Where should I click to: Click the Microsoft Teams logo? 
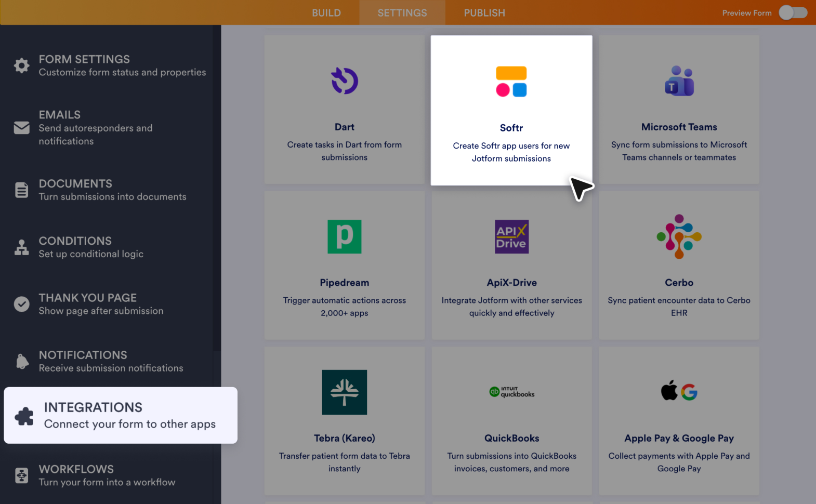click(679, 81)
